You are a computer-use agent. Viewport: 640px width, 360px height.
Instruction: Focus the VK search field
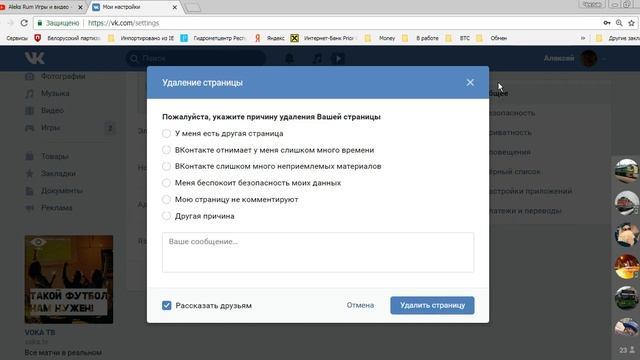coord(196,59)
